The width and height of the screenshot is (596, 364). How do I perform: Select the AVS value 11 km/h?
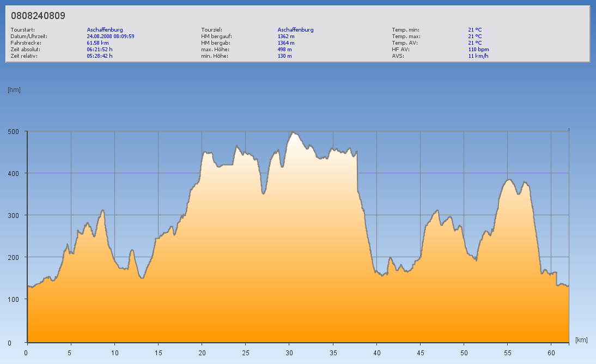point(478,56)
